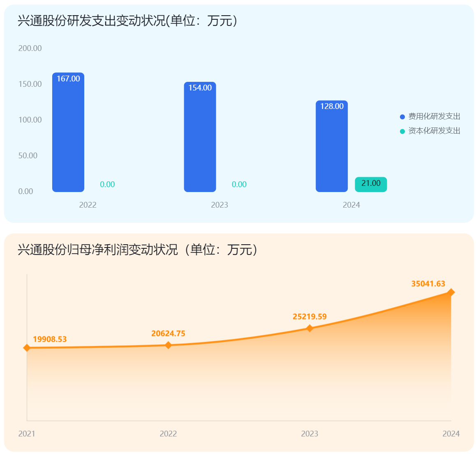Select the teal 21.00 bar for 2024
Screen dimensions: 476x456
click(x=371, y=184)
